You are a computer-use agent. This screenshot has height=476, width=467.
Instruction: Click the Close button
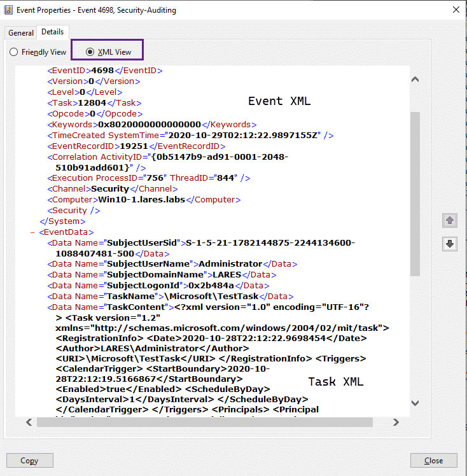434,461
